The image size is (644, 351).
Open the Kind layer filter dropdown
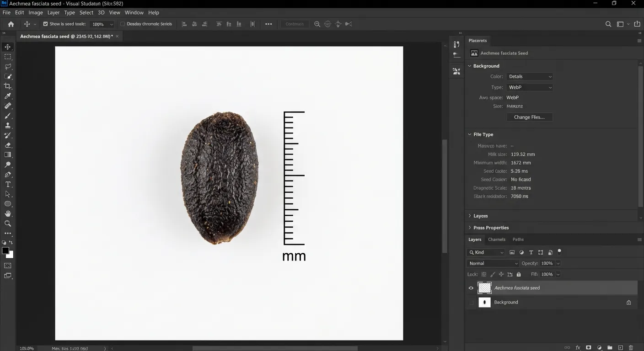point(486,252)
